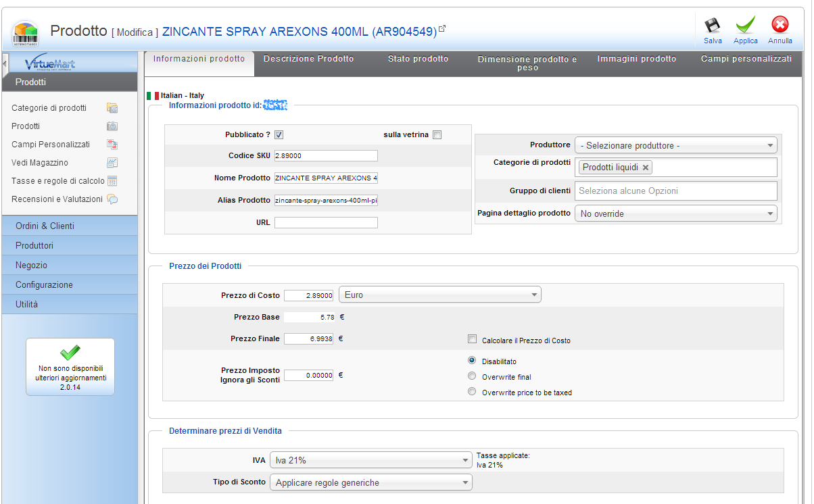The width and height of the screenshot is (814, 504).
Task: Click the Tasse e regole calculator icon
Action: (x=112, y=180)
